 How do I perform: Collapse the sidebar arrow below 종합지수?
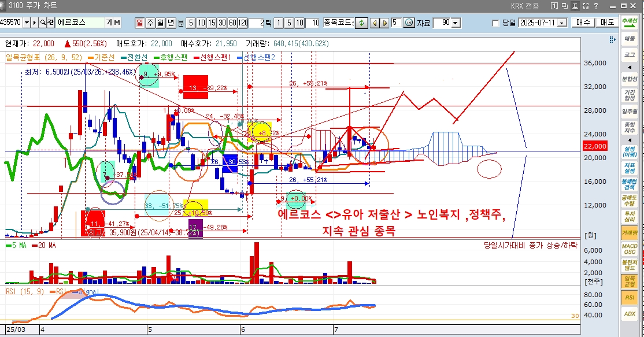(x=630, y=140)
